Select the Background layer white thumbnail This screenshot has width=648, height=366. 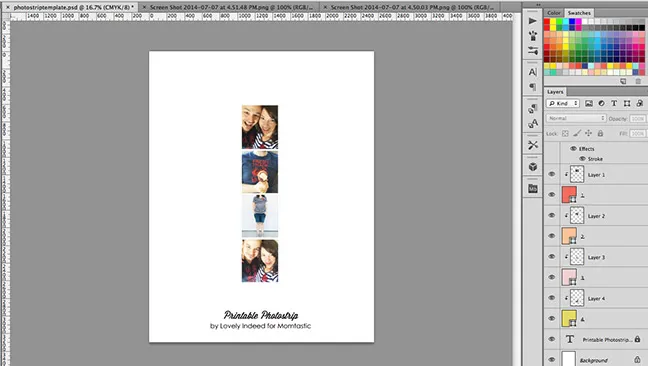tap(569, 359)
